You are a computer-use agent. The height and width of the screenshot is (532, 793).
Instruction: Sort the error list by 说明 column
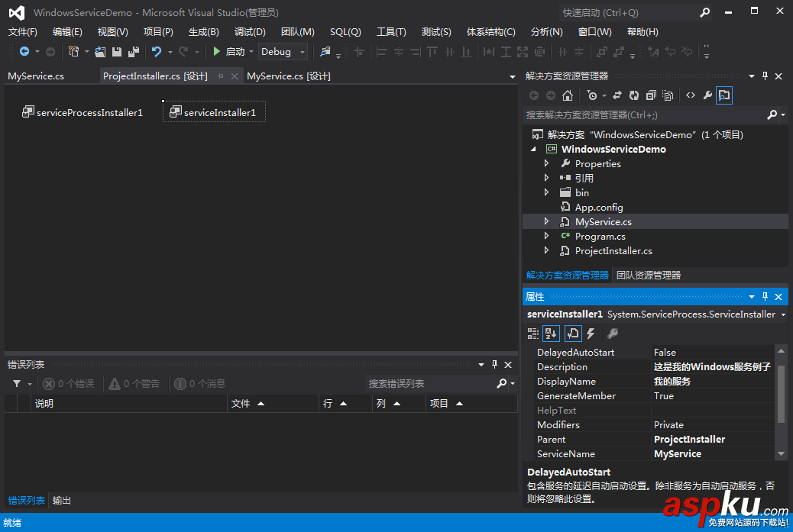click(129, 403)
